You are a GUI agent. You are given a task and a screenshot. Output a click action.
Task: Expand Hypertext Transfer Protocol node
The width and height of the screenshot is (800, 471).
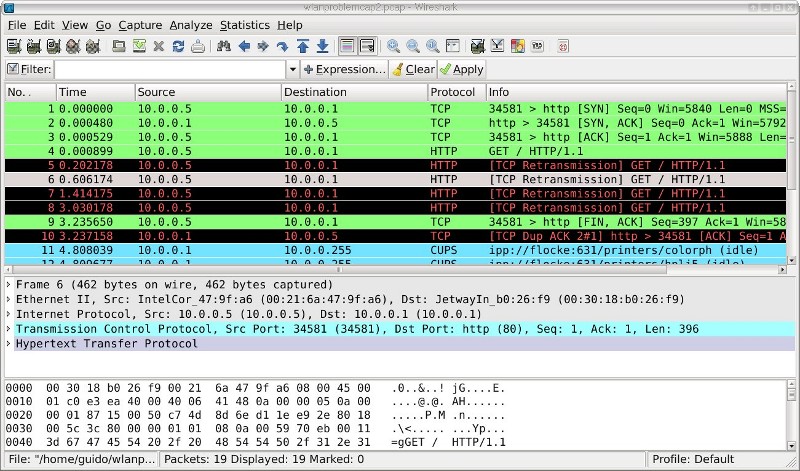[x=9, y=344]
